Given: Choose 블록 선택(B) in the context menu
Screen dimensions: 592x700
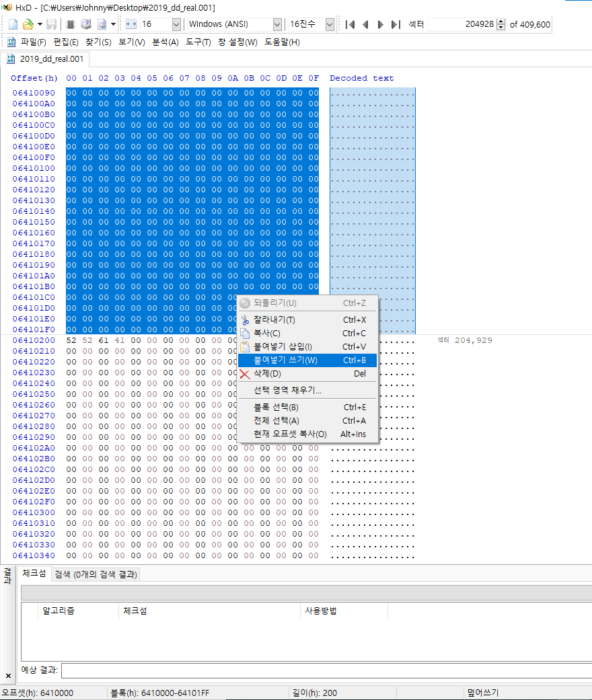Looking at the screenshot, I should 308,407.
